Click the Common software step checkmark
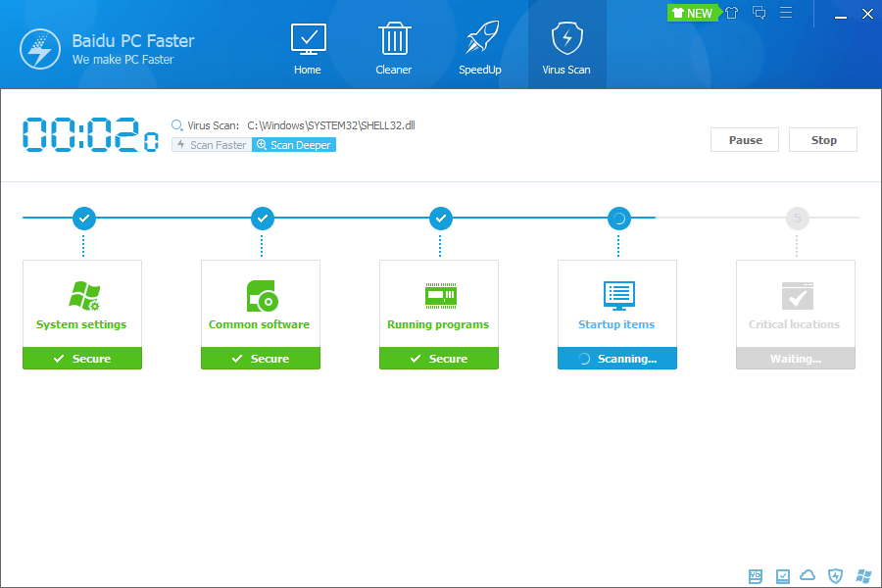882x588 pixels. (263, 219)
